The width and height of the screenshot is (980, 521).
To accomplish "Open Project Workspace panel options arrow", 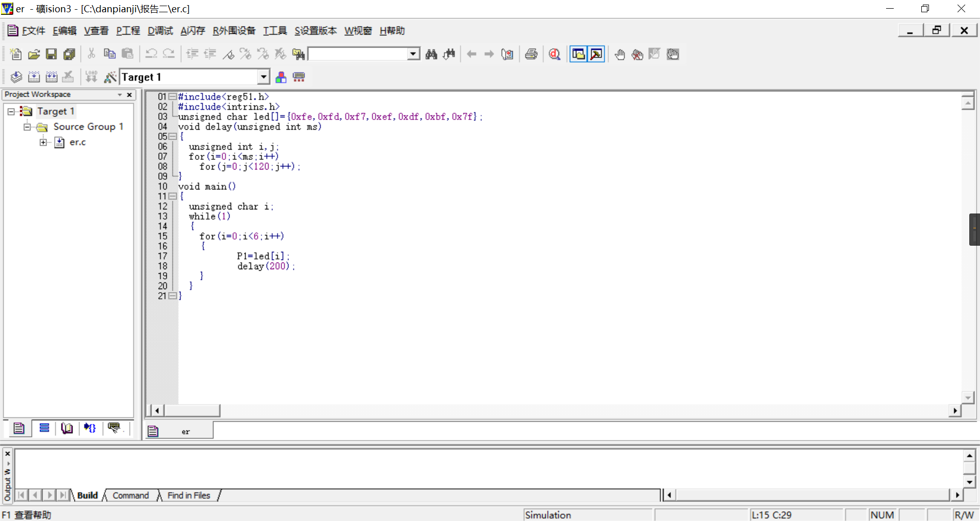I will (120, 94).
